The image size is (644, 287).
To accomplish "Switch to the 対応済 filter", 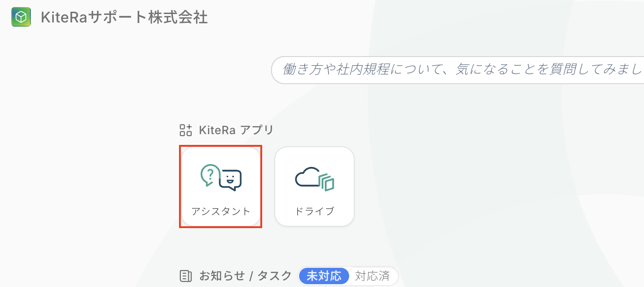I will click(x=372, y=276).
